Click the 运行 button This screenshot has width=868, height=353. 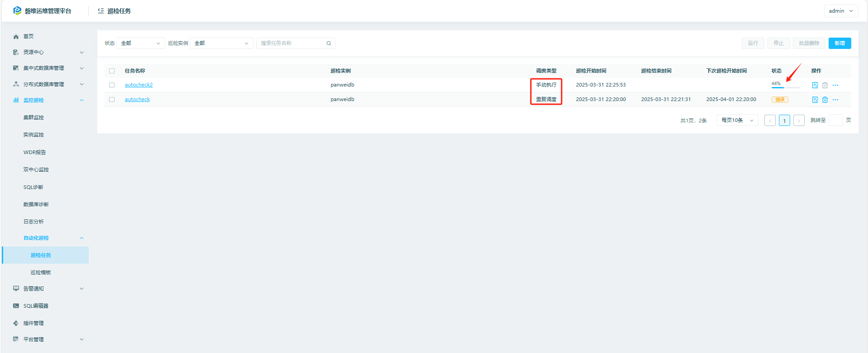tap(753, 43)
